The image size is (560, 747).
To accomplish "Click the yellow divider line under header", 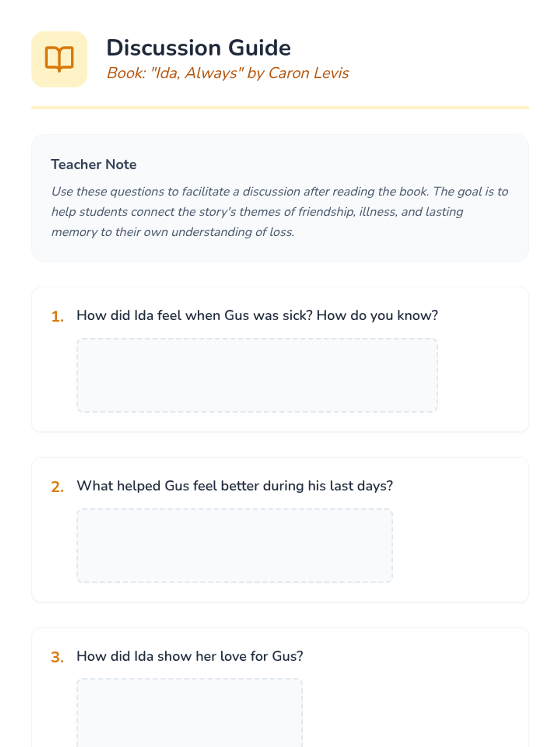I will click(280, 107).
